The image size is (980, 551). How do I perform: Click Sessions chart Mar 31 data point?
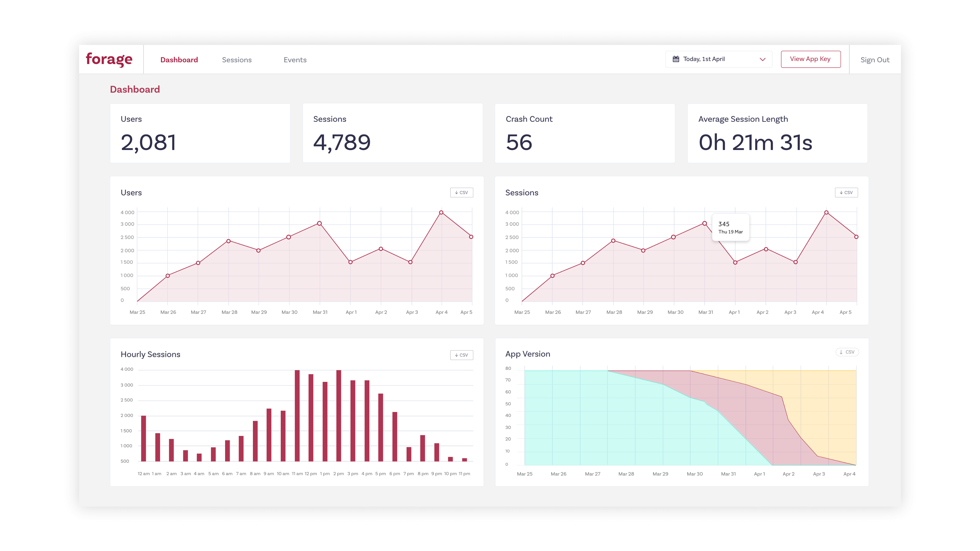coord(705,223)
